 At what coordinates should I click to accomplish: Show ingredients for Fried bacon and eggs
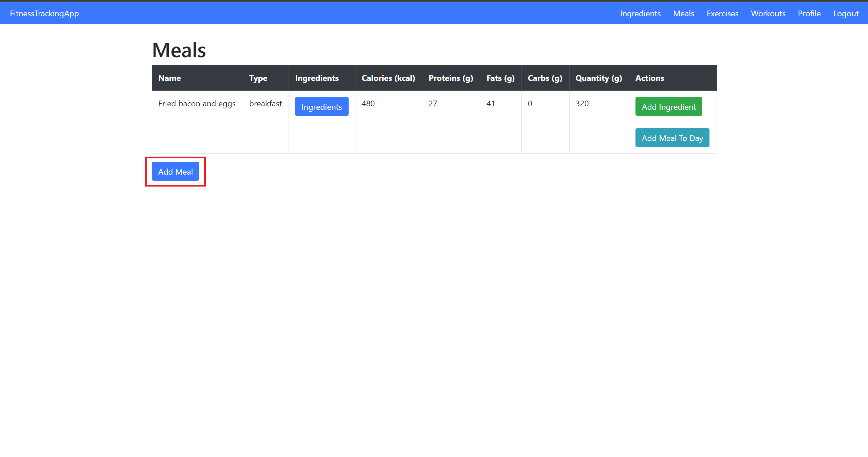[x=321, y=106]
